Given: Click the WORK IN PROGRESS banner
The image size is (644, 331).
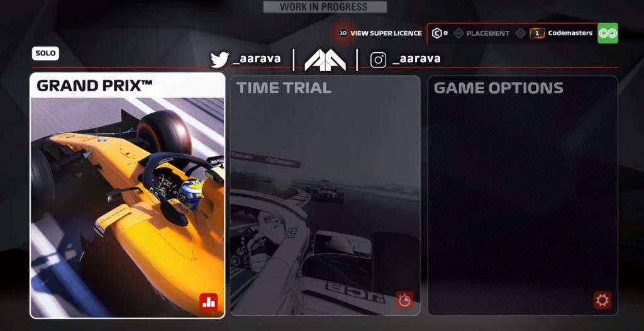Looking at the screenshot, I should click(x=325, y=7).
